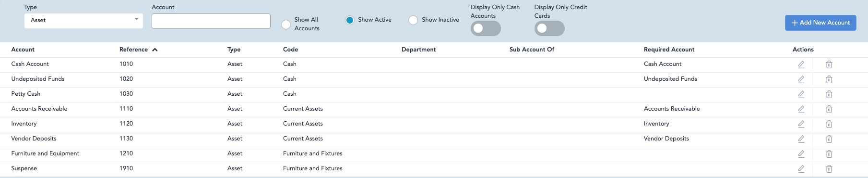
Task: Sort by the Code column header
Action: 291,50
